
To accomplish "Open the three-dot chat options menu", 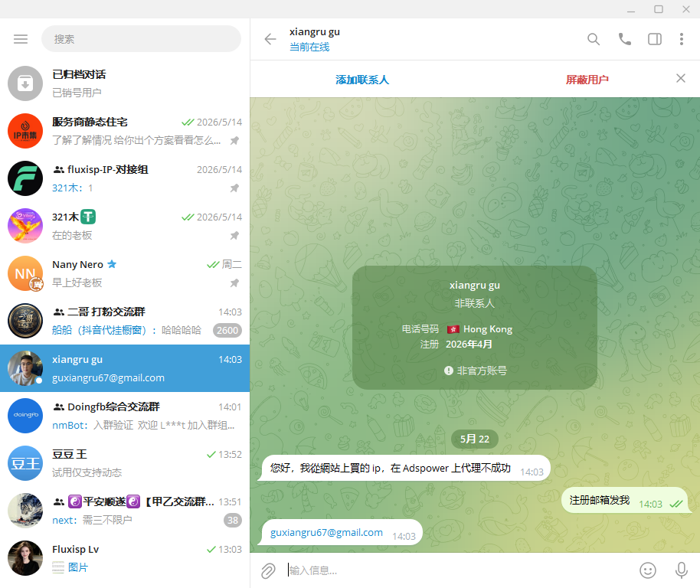I will [x=682, y=39].
